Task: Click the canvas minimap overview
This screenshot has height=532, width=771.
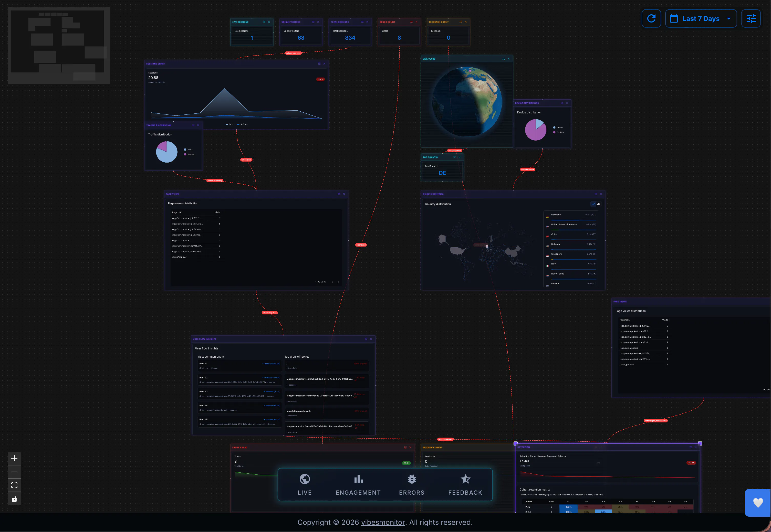Action: (x=59, y=46)
